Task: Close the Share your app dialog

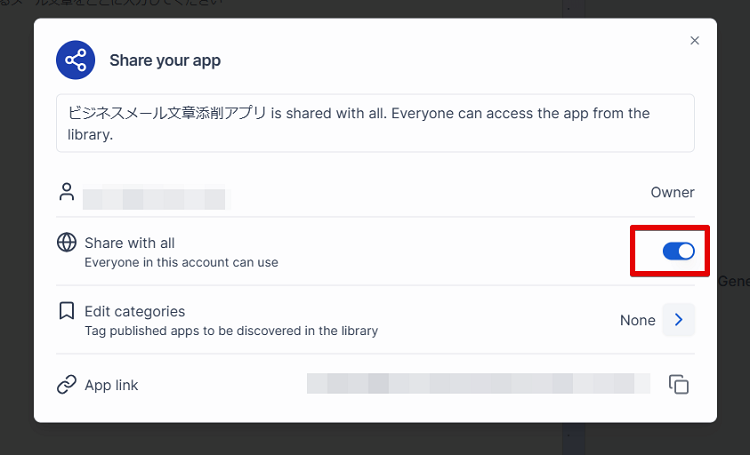Action: [x=695, y=41]
